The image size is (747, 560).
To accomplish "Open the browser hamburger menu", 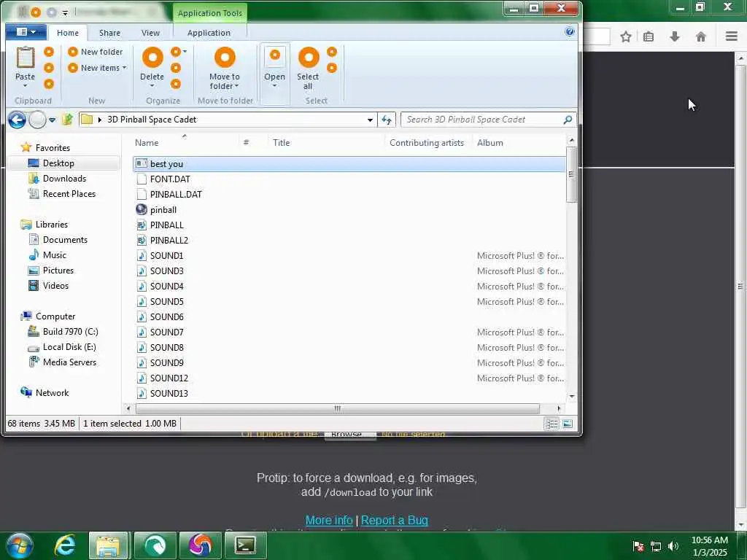I will (732, 36).
